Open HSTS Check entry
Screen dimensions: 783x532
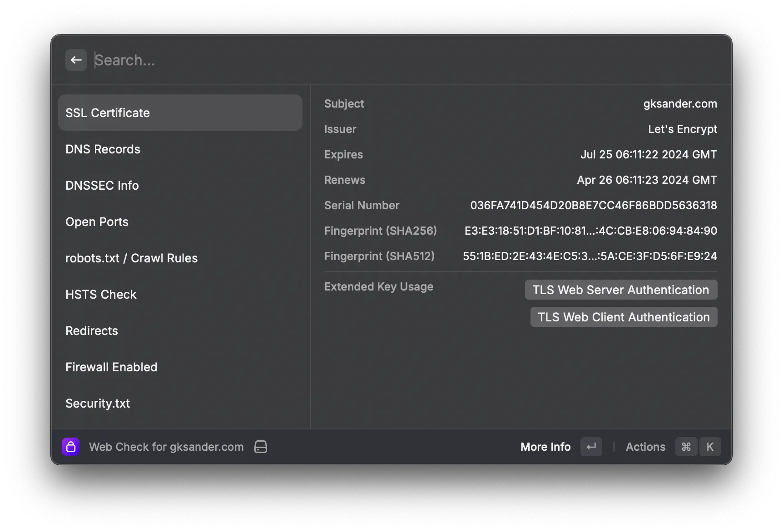click(x=180, y=294)
